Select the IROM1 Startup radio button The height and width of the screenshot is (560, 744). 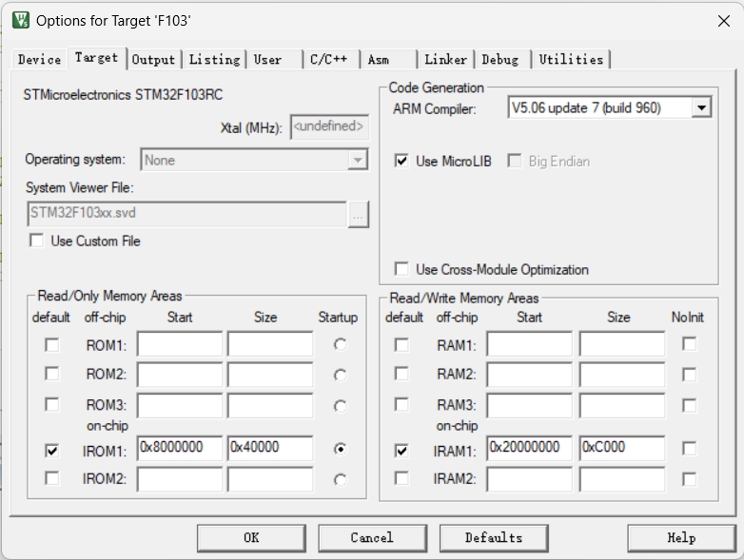pyautogui.click(x=340, y=449)
